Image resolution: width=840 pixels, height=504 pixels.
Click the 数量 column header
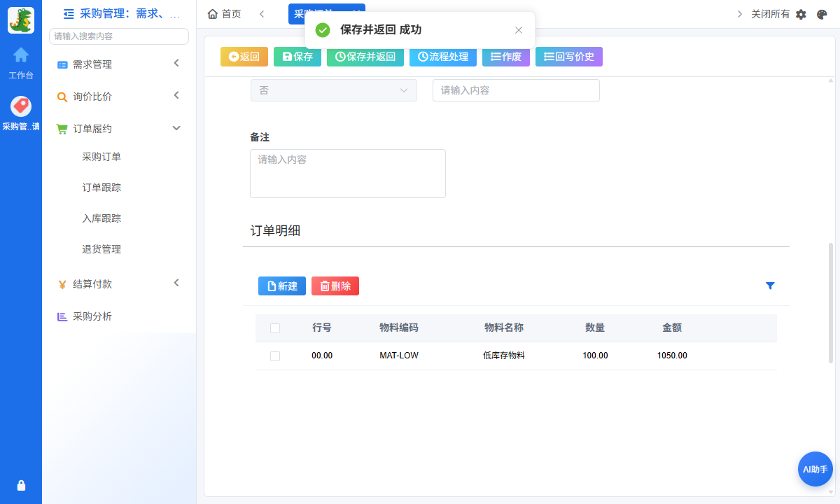point(595,328)
